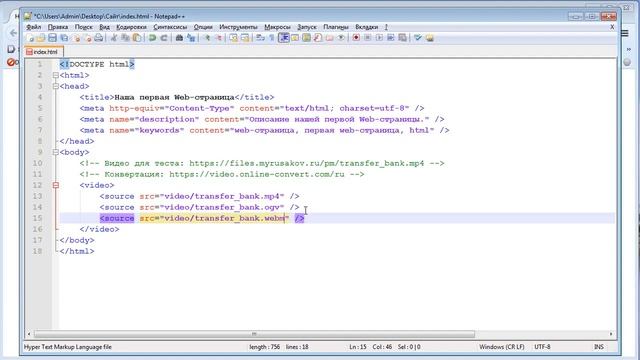Click the Close document toolbar icon
Screen dimensions: 640x360
click(x=76, y=38)
